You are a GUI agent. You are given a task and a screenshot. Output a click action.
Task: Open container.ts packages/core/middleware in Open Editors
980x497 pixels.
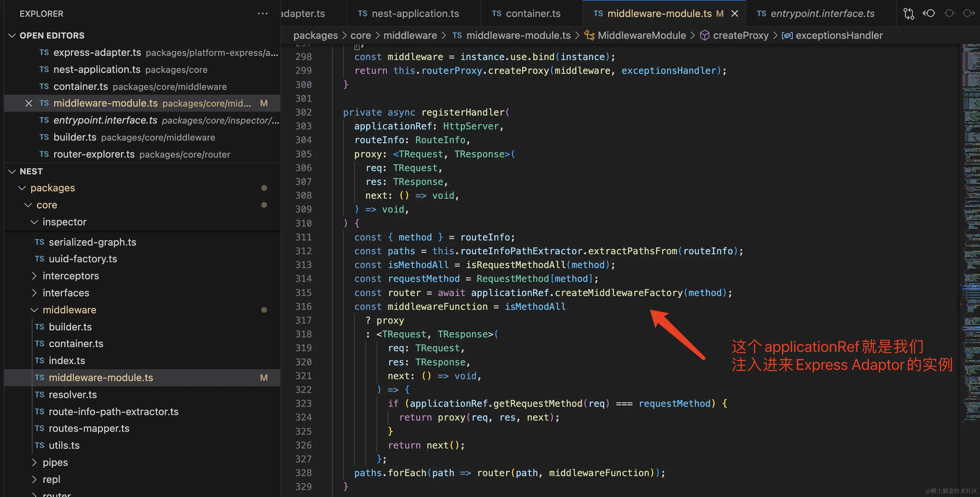coord(142,87)
